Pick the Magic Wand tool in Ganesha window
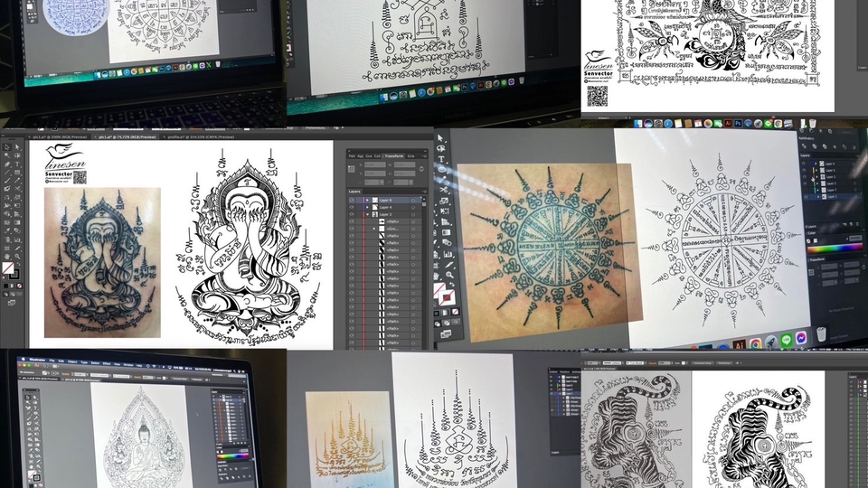868x488 pixels. pos(6,155)
